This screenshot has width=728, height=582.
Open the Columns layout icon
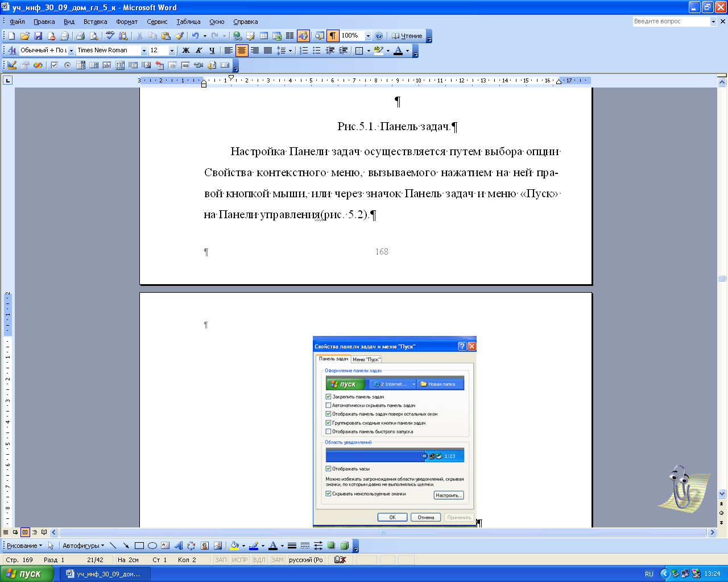289,36
